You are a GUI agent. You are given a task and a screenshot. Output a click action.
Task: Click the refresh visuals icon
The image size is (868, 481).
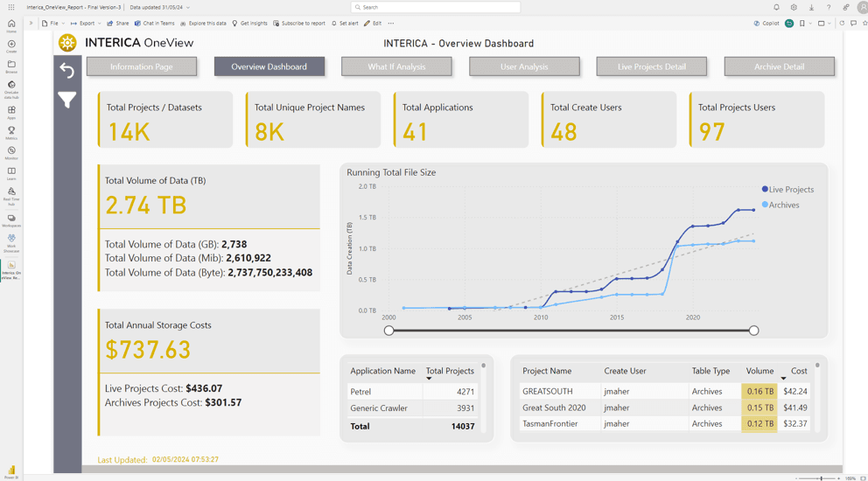click(842, 24)
